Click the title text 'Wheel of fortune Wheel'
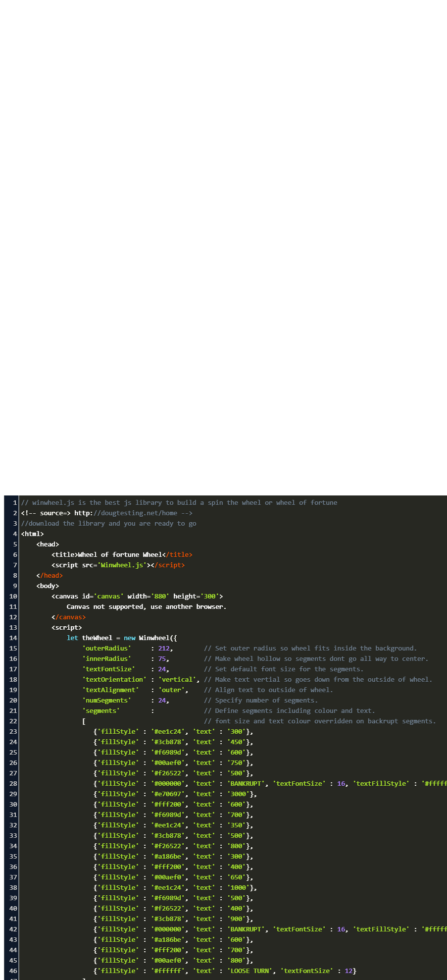The height and width of the screenshot is (980, 447). coord(120,554)
